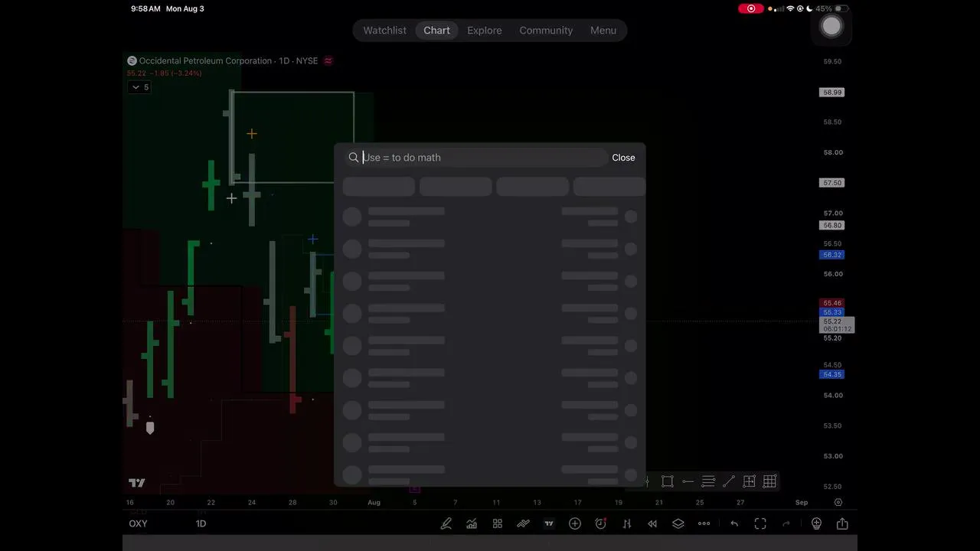Viewport: 980px width, 551px height.
Task: Select the rectangle drawing tool in floating toolbar
Action: pos(668,481)
